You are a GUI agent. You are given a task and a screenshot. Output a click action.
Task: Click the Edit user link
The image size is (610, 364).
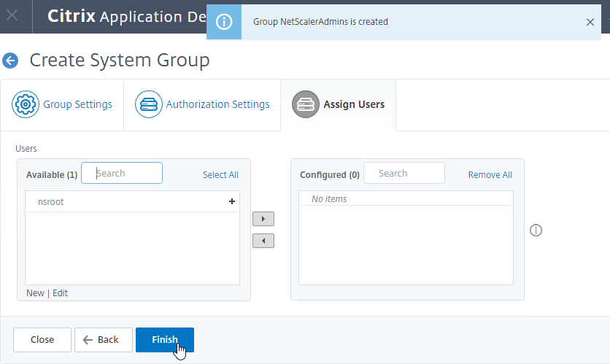(60, 293)
